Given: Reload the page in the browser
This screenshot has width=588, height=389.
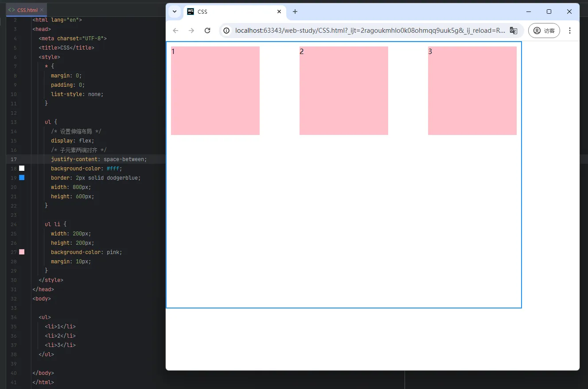Looking at the screenshot, I should 207,31.
